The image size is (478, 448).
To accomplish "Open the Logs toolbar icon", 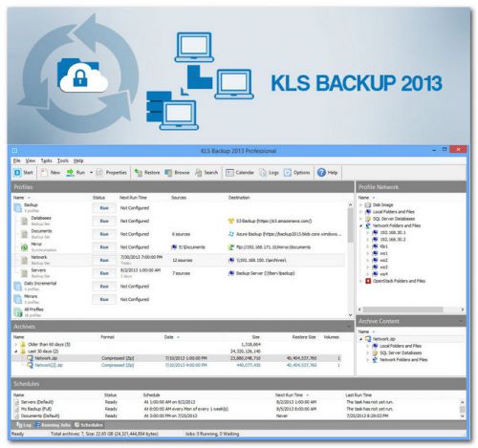I will [263, 172].
